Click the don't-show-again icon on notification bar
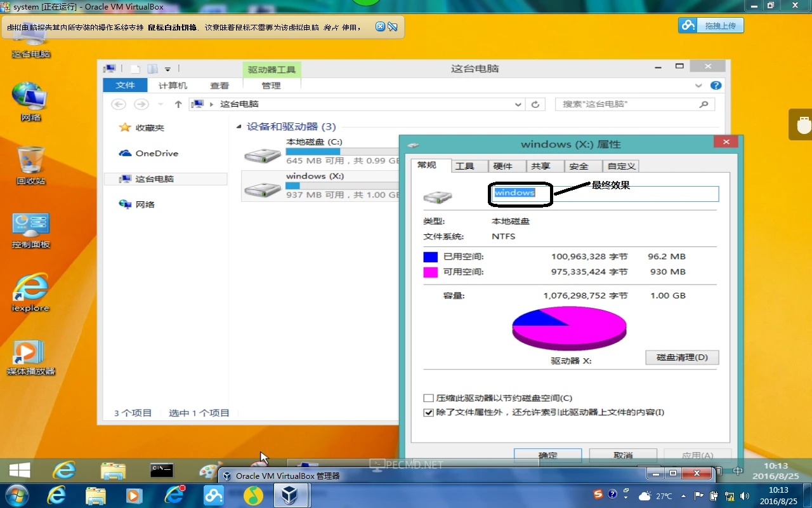 point(393,27)
